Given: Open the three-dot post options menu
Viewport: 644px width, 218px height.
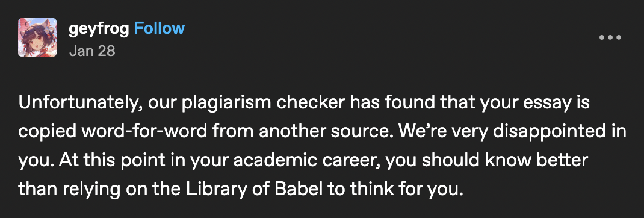Looking at the screenshot, I should click(x=610, y=37).
